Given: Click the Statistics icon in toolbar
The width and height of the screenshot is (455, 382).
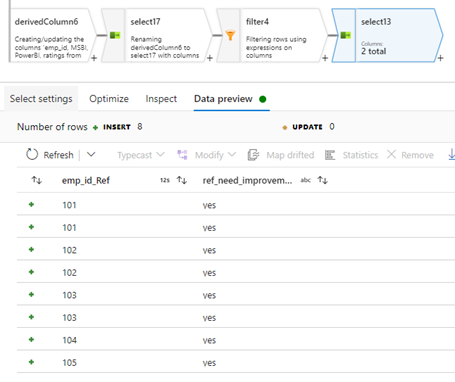Looking at the screenshot, I should coord(330,155).
